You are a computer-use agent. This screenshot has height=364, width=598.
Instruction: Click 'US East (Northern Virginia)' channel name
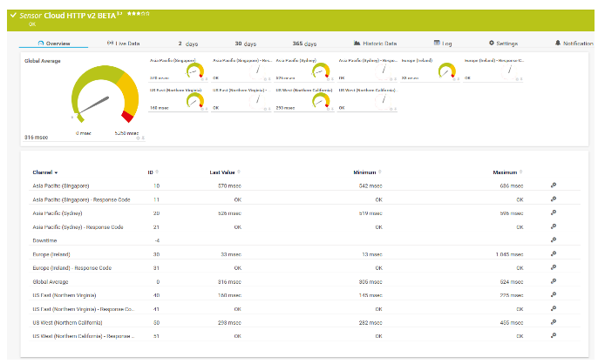pyautogui.click(x=65, y=295)
